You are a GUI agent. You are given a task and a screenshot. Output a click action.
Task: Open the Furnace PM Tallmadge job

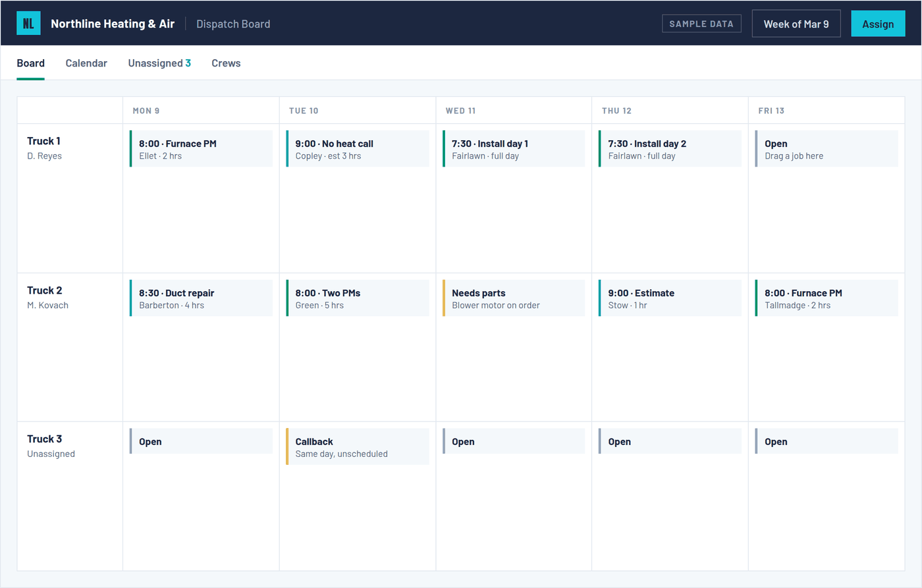pos(827,298)
